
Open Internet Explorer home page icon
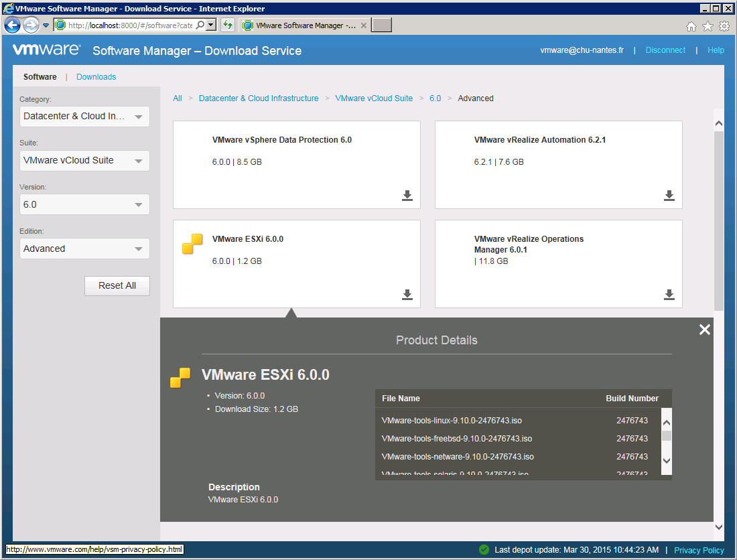tap(691, 26)
